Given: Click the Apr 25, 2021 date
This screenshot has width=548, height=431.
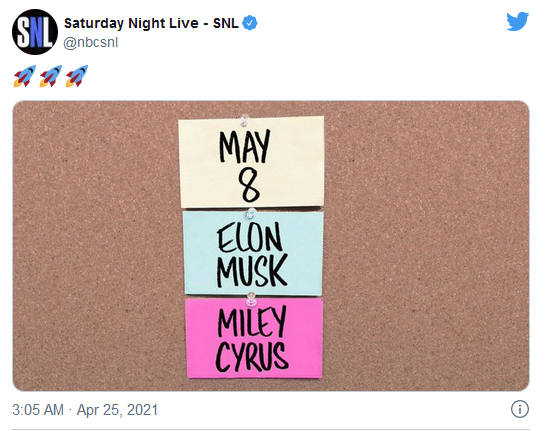Looking at the screenshot, I should [x=117, y=410].
